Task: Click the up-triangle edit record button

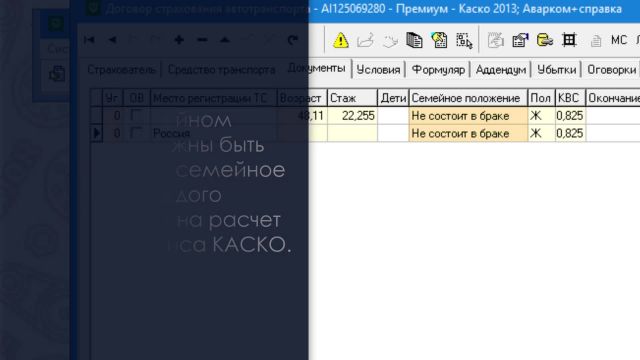Action: pyautogui.click(x=225, y=40)
